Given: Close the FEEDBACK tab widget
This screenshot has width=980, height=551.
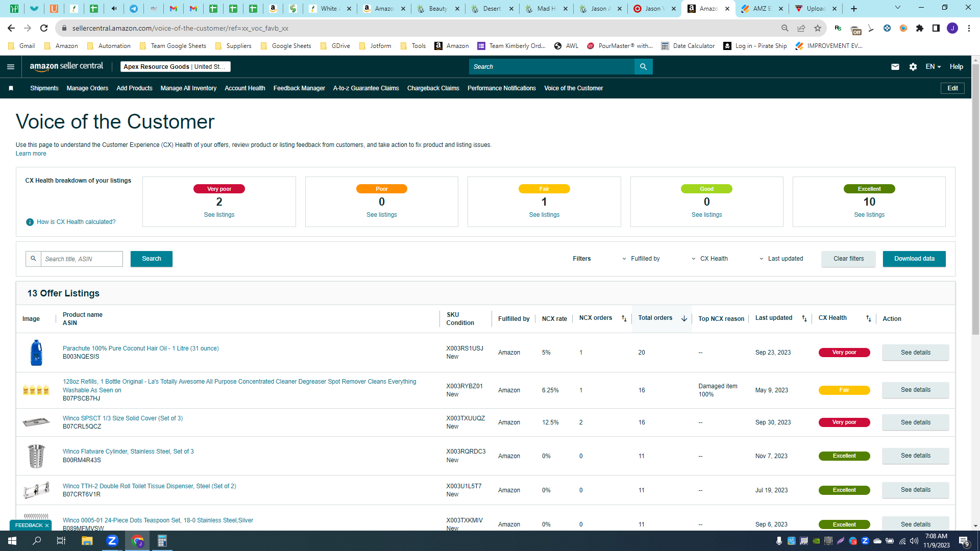Looking at the screenshot, I should pos(47,525).
